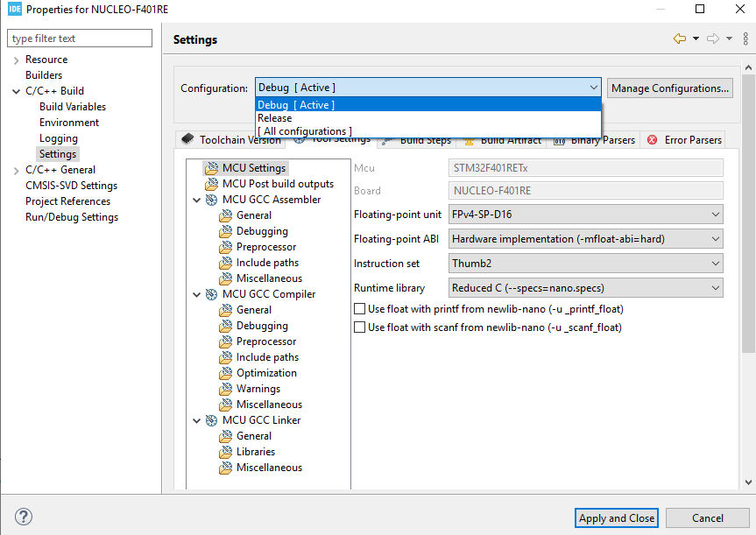Image resolution: width=756 pixels, height=535 pixels.
Task: Select the Debugging icon under MCU GCC Assembler
Action: point(226,231)
